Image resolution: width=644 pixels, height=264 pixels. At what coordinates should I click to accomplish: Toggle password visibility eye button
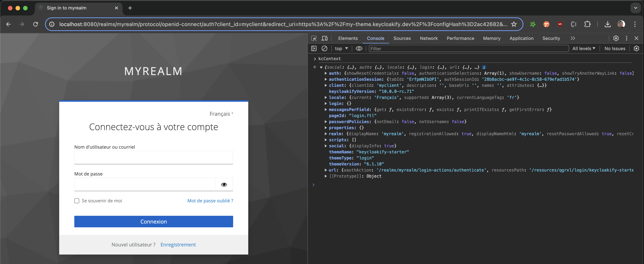pos(224,185)
